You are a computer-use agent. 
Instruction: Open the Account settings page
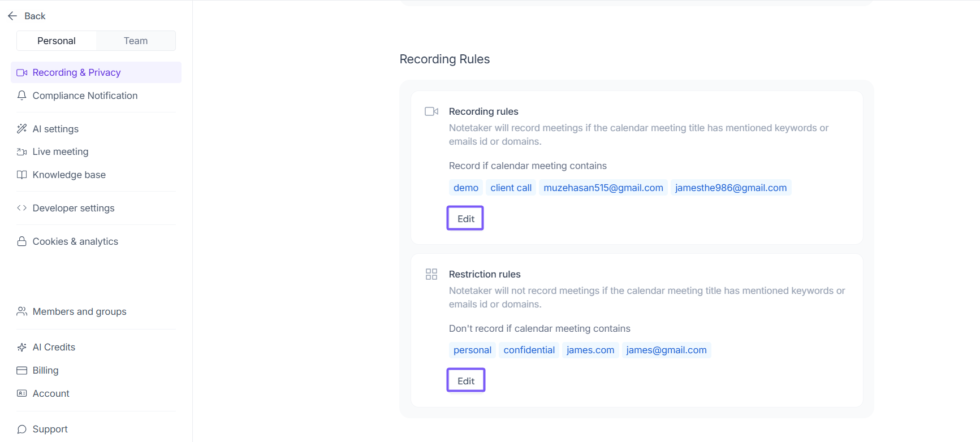(51, 393)
